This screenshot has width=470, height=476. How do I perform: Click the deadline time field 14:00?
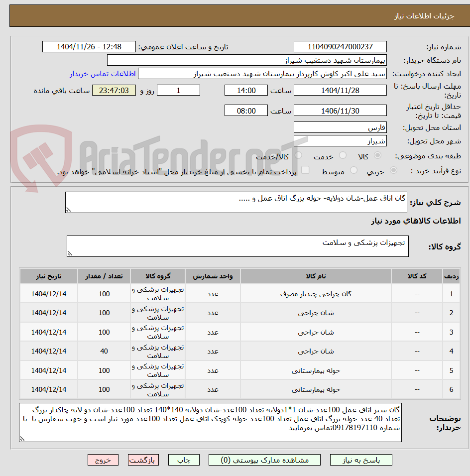246,91
